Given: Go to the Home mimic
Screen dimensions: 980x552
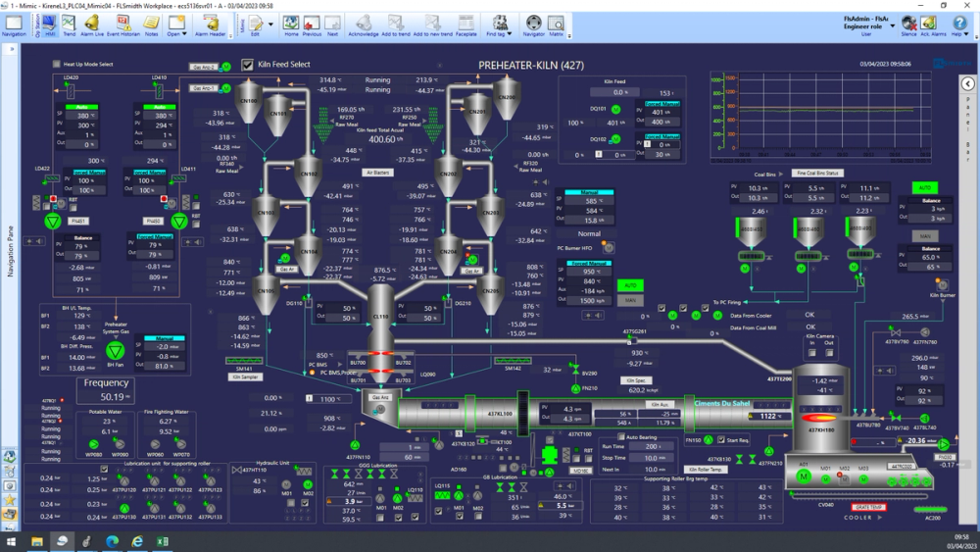Looking at the screenshot, I should pos(291,24).
